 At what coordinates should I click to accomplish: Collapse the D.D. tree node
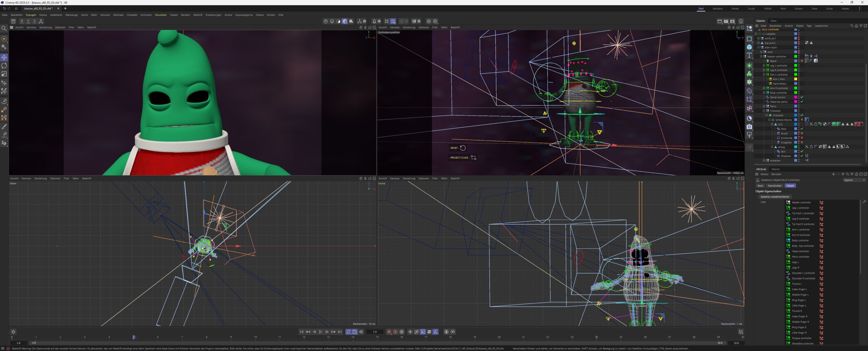coord(772,124)
